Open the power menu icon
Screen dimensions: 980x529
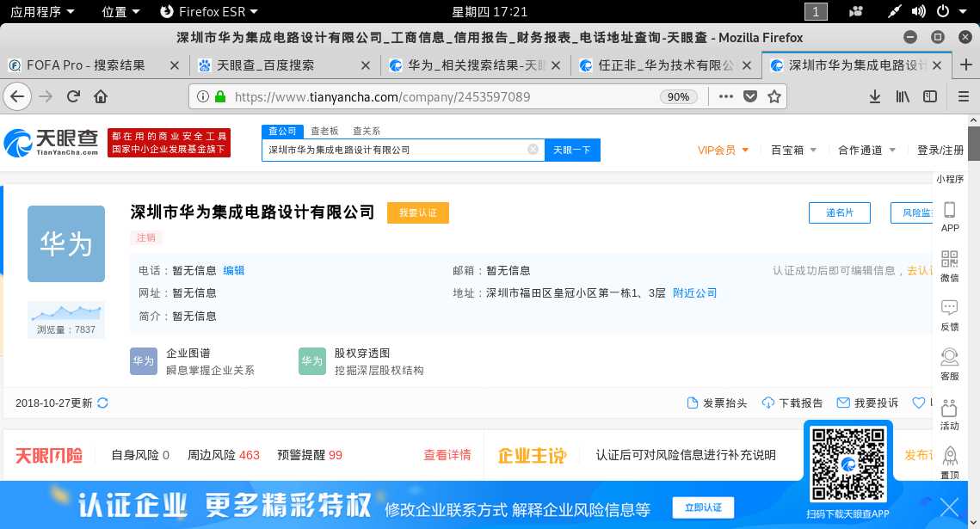(x=943, y=11)
